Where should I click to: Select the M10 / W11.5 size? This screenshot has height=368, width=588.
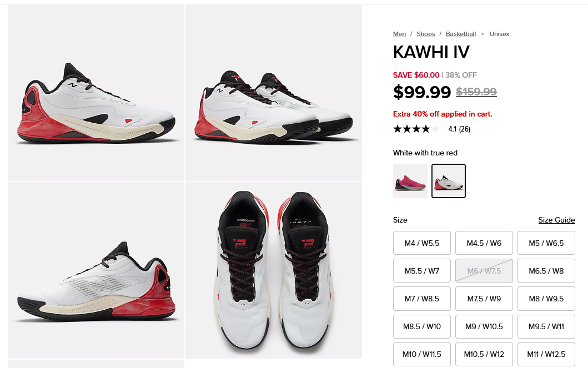click(x=422, y=354)
